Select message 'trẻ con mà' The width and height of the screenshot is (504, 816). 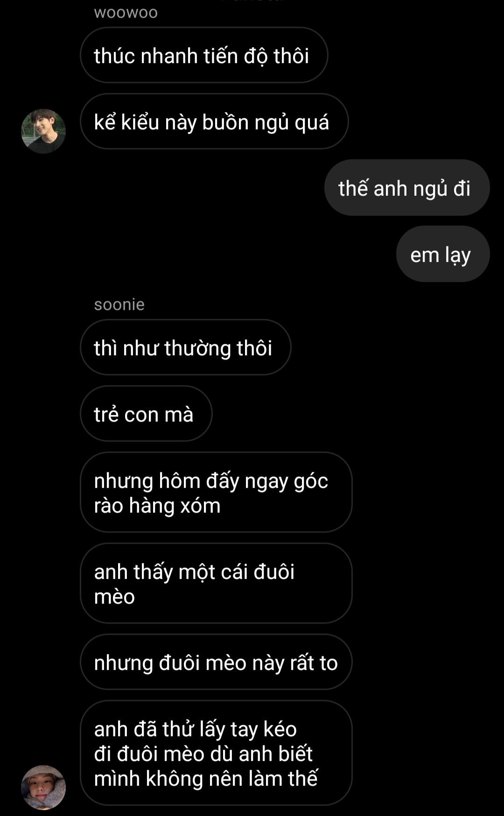coord(146,414)
